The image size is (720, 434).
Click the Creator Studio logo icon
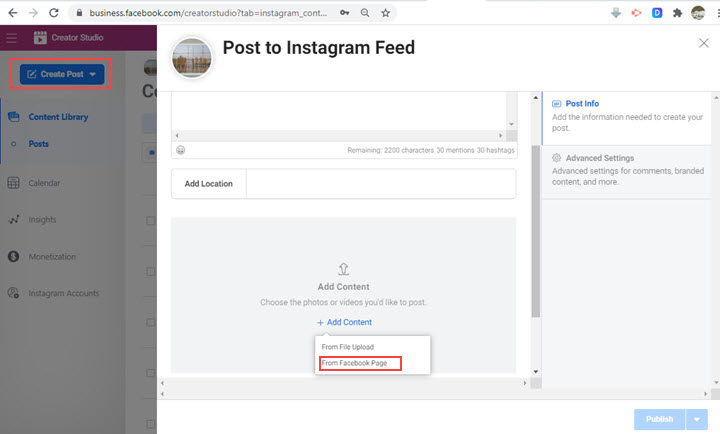pyautogui.click(x=40, y=38)
